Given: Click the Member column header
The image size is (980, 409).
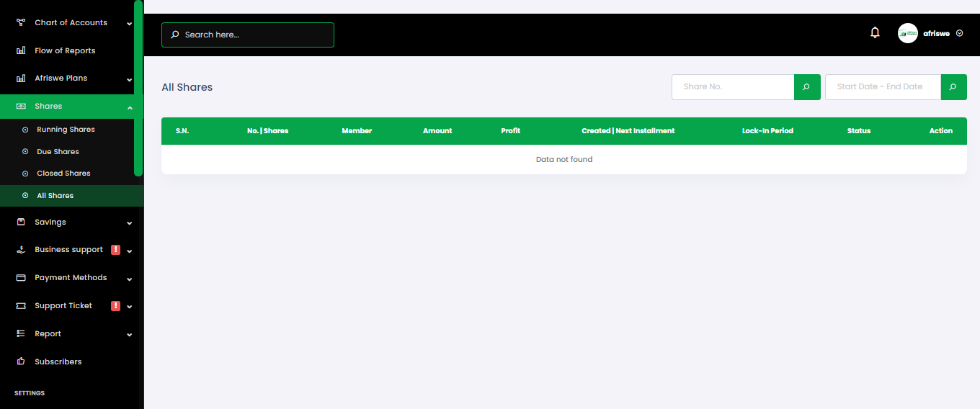Looking at the screenshot, I should click(x=357, y=131).
